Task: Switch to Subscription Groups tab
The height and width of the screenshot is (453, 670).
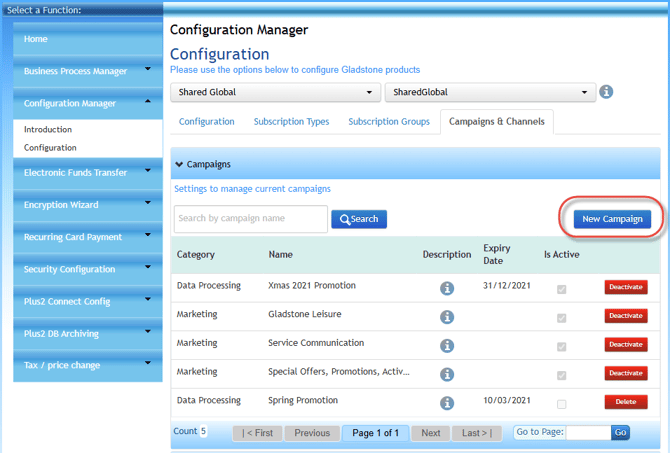Action: tap(389, 122)
